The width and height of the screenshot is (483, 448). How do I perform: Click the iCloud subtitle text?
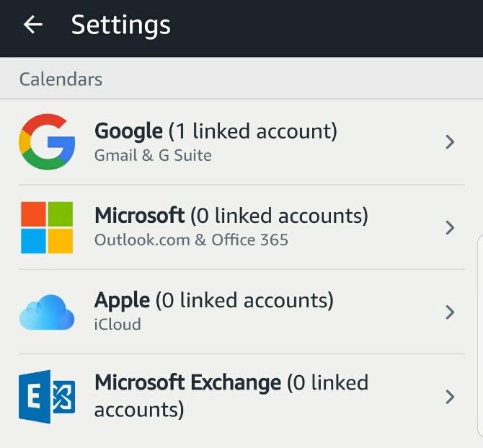118,325
